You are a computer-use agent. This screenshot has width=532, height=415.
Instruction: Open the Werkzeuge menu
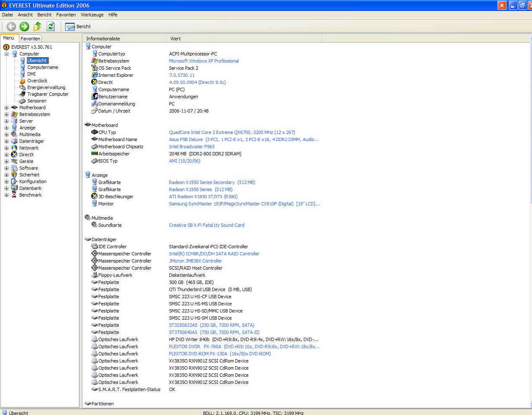point(92,15)
